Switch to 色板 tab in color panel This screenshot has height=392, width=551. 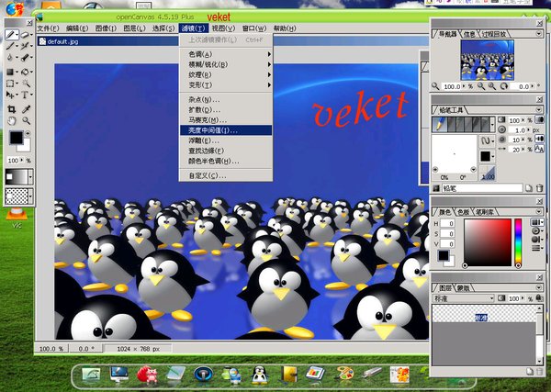click(463, 212)
